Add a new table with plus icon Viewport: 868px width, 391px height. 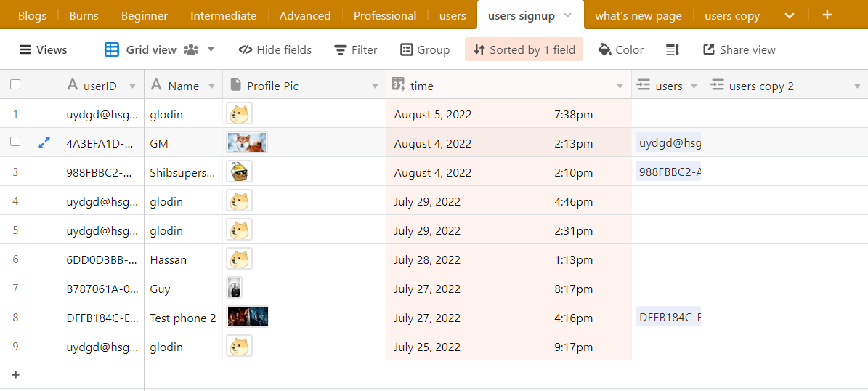(827, 15)
